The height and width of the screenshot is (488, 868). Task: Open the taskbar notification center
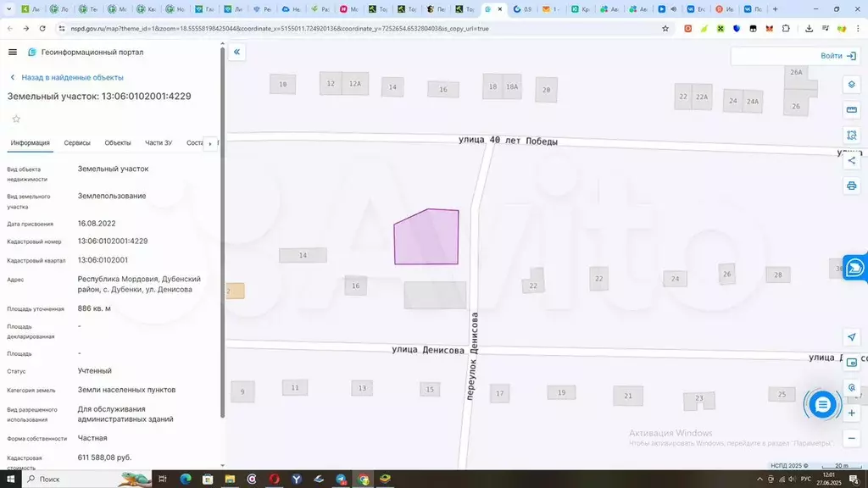coord(854,480)
